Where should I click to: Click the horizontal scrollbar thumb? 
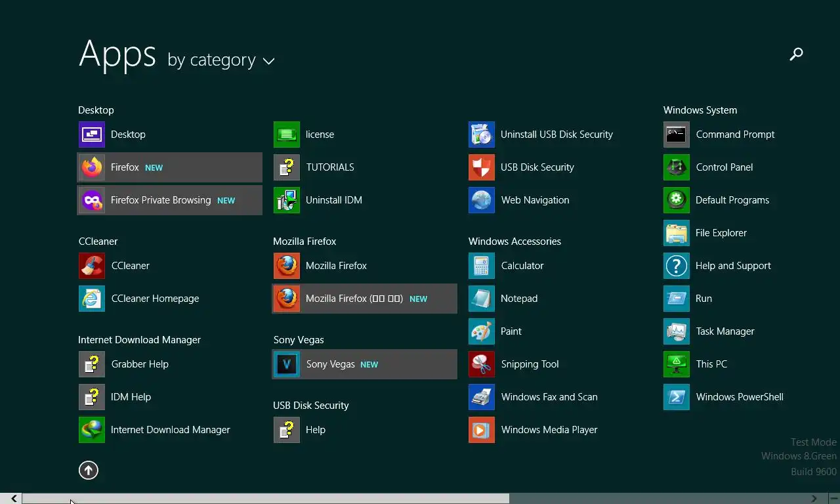pyautogui.click(x=266, y=499)
